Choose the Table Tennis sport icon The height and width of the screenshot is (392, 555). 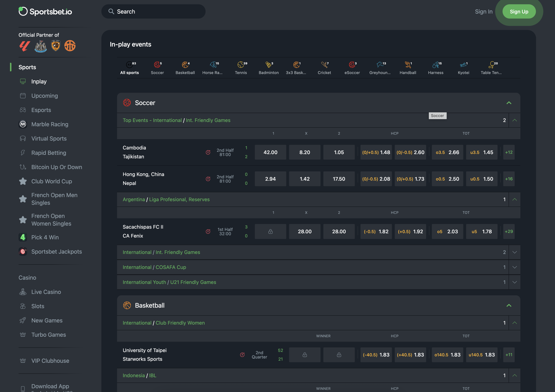(x=491, y=65)
